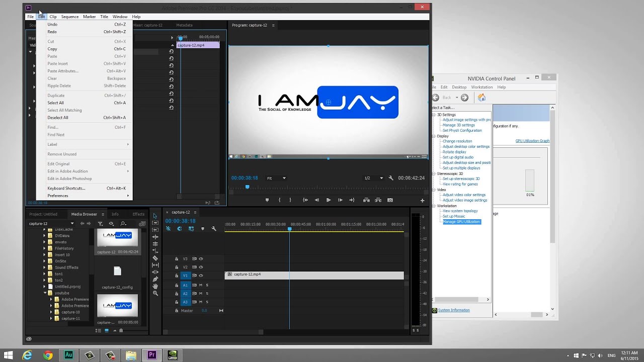Viewport: 644px width, 362px height.
Task: Expand the envato folder
Action: 44,242
